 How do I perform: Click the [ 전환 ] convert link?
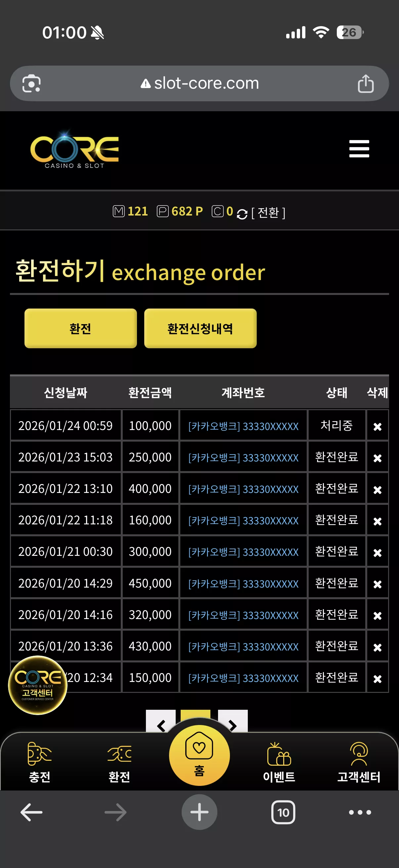tap(268, 213)
